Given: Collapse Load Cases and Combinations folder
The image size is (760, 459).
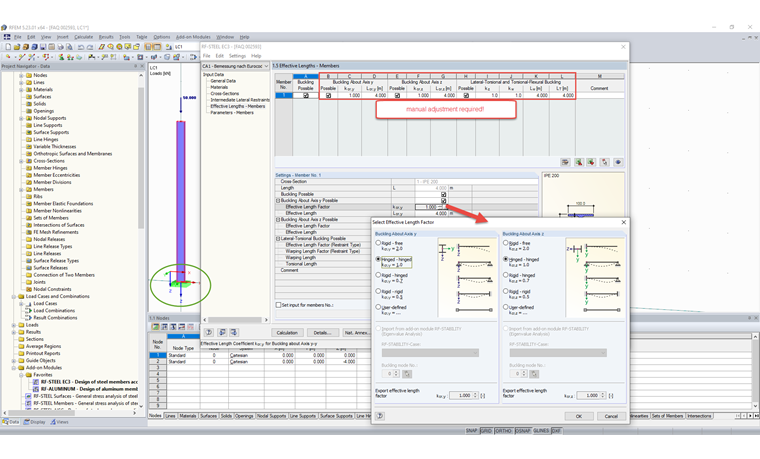Looking at the screenshot, I should [14, 296].
